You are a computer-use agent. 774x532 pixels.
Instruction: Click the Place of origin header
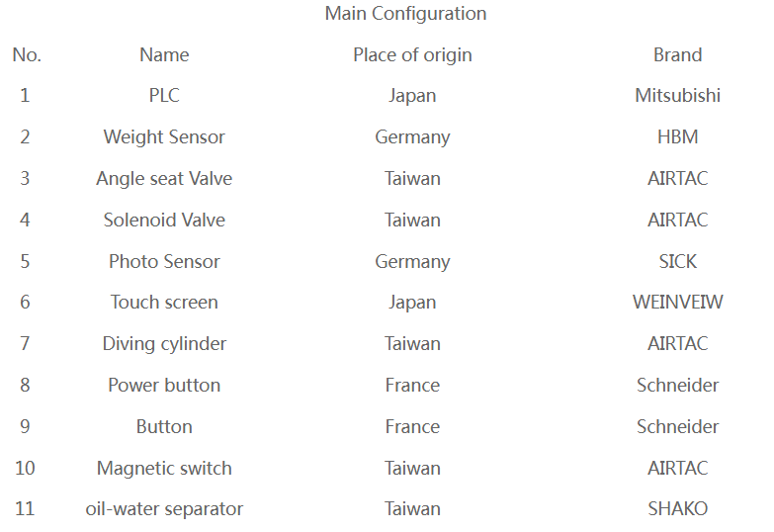point(412,55)
